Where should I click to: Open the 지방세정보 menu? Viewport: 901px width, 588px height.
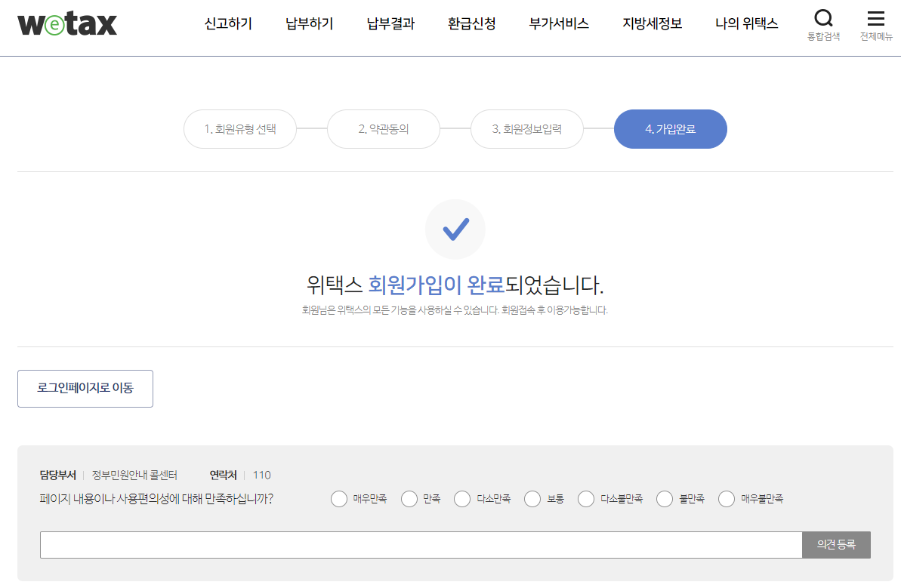tap(653, 24)
